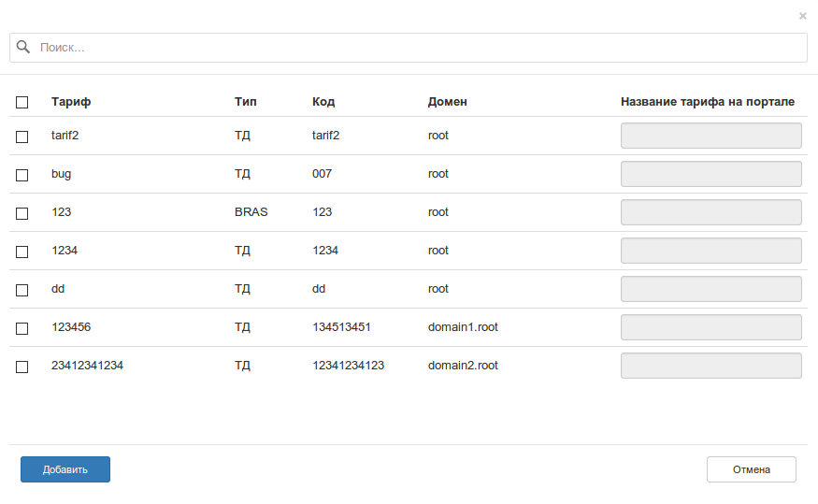Click the search magnifier icon

[24, 47]
